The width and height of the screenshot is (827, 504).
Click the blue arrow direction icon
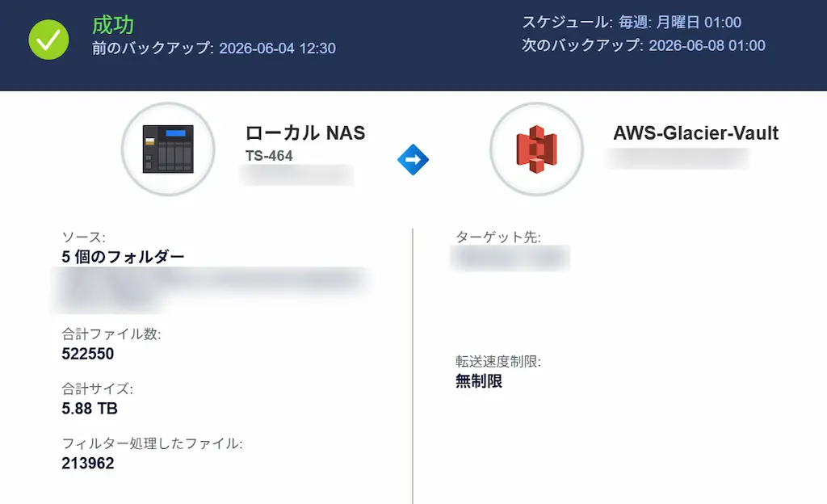coord(413,159)
